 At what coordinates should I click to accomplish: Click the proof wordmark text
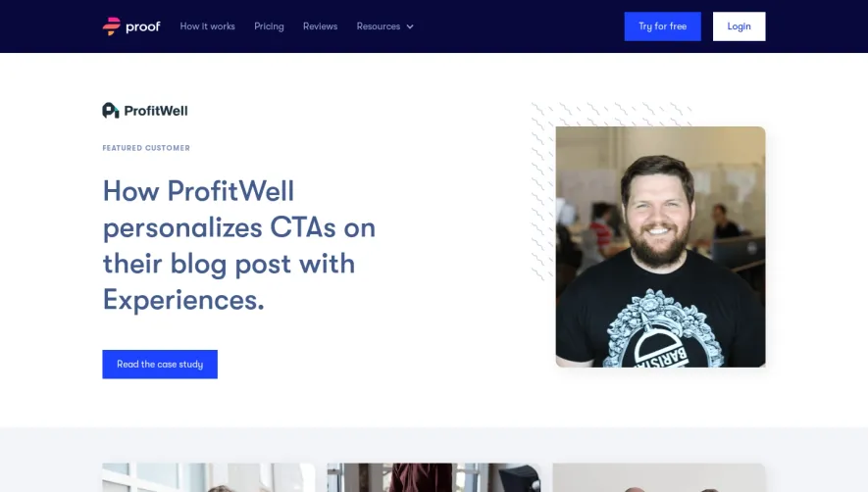[143, 26]
